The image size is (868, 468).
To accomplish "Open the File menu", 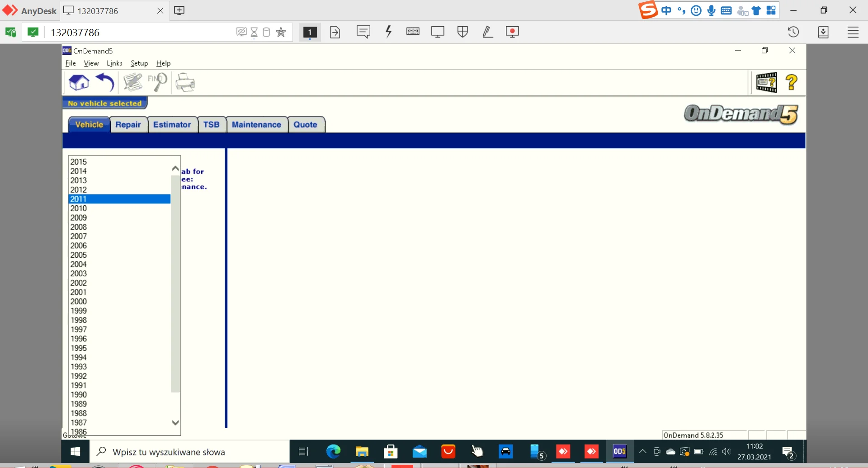I will click(71, 63).
